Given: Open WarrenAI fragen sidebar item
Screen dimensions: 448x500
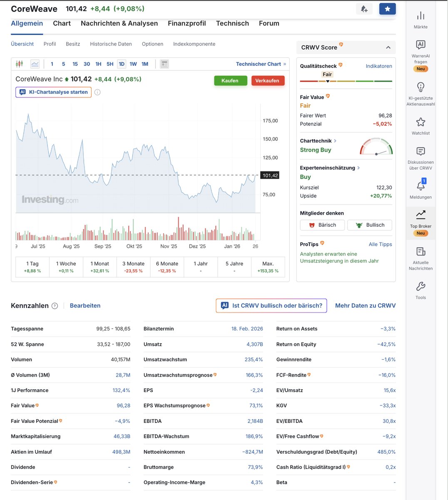Looking at the screenshot, I should [x=421, y=56].
